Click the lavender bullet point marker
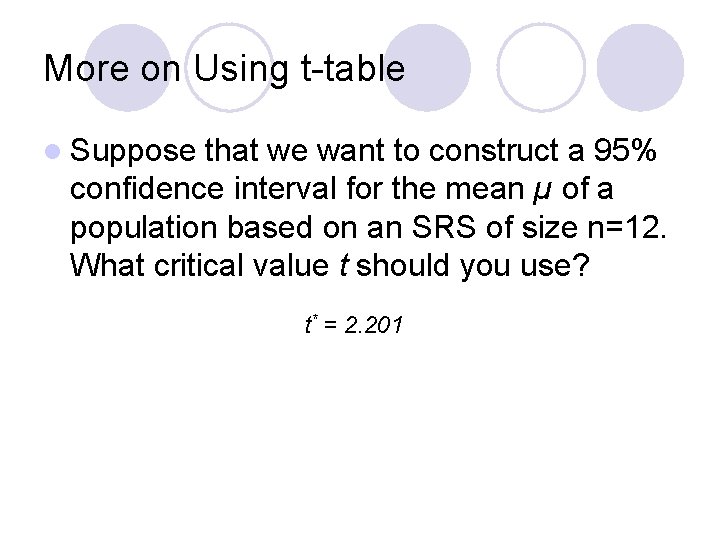 tap(53, 151)
